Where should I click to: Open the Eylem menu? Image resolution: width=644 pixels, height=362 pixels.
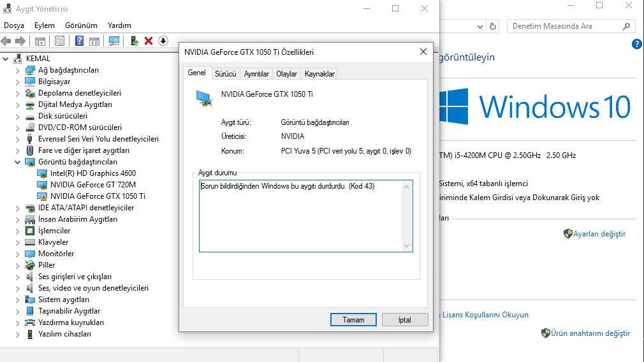click(45, 25)
